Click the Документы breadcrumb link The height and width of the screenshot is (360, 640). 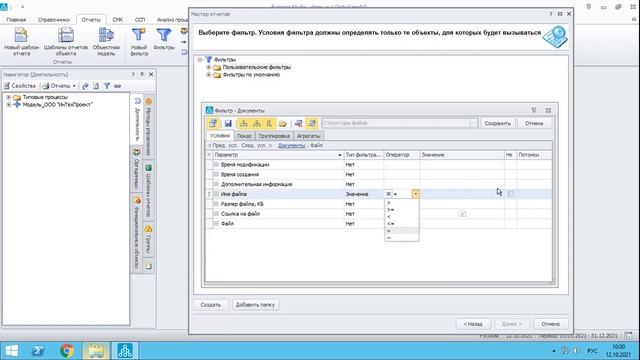[x=291, y=145]
